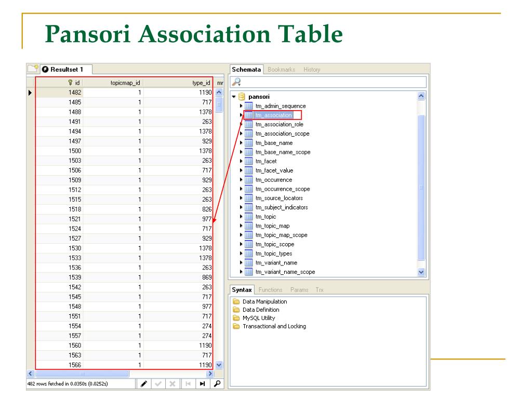This screenshot has height=399, width=532.
Task: Open the History tab
Action: [x=312, y=70]
